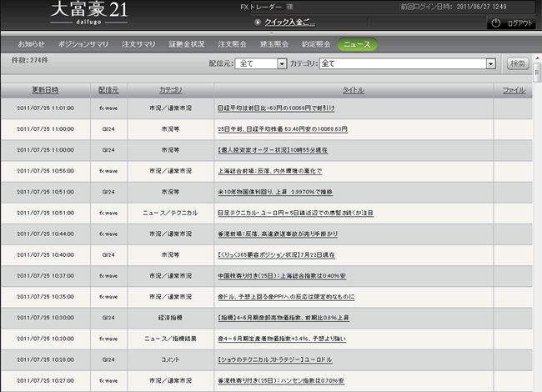The image size is (542, 392).
Task: Click the last login 前回ログイン日時 text
Action: (454, 7)
